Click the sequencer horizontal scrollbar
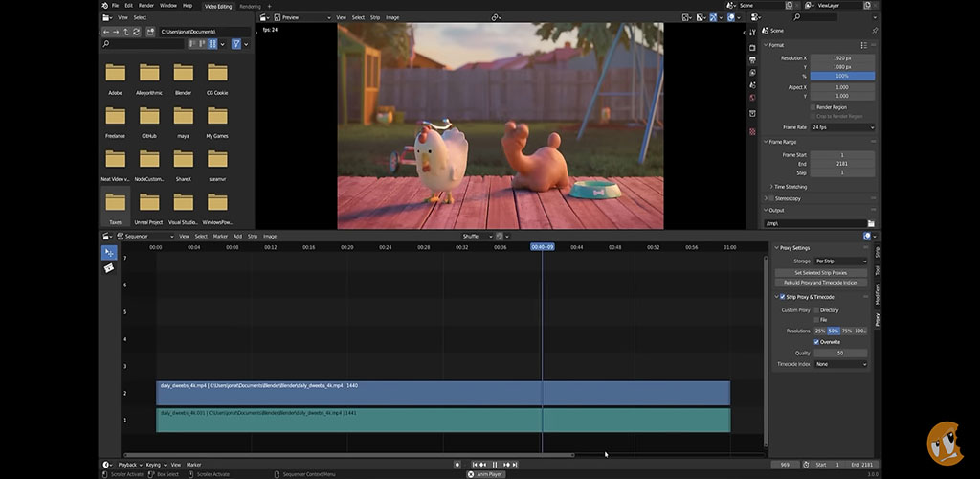 coord(348,455)
